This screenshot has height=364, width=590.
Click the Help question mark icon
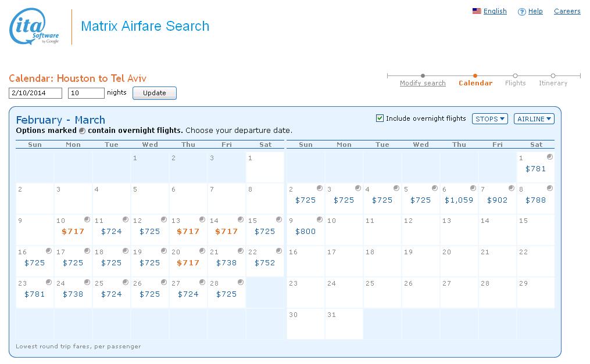521,12
